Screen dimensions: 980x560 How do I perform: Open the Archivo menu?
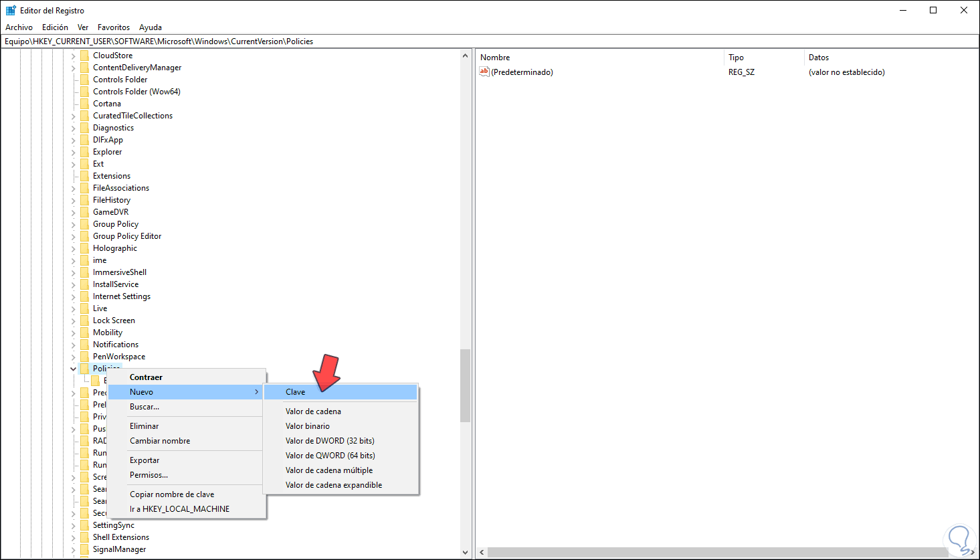coord(19,27)
